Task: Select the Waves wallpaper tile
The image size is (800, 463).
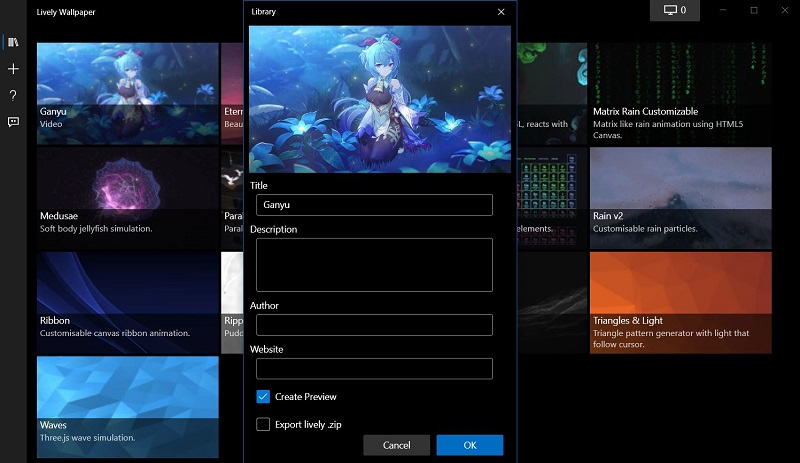Action: [x=128, y=407]
